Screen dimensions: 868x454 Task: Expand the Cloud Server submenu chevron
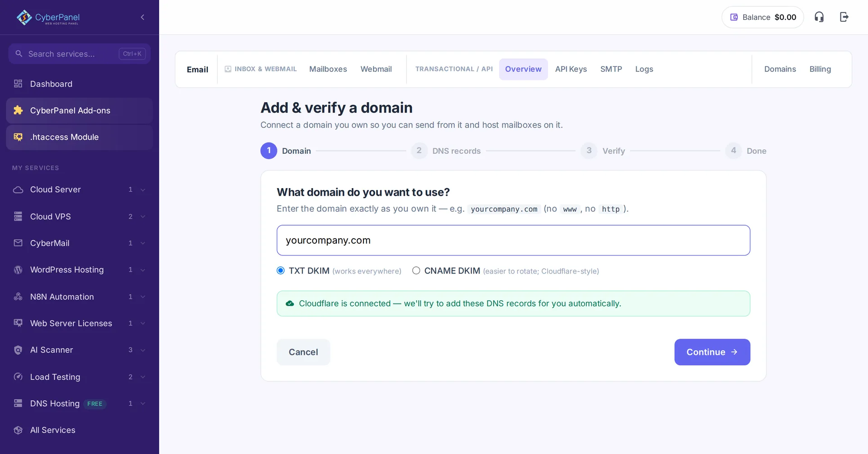click(x=143, y=190)
